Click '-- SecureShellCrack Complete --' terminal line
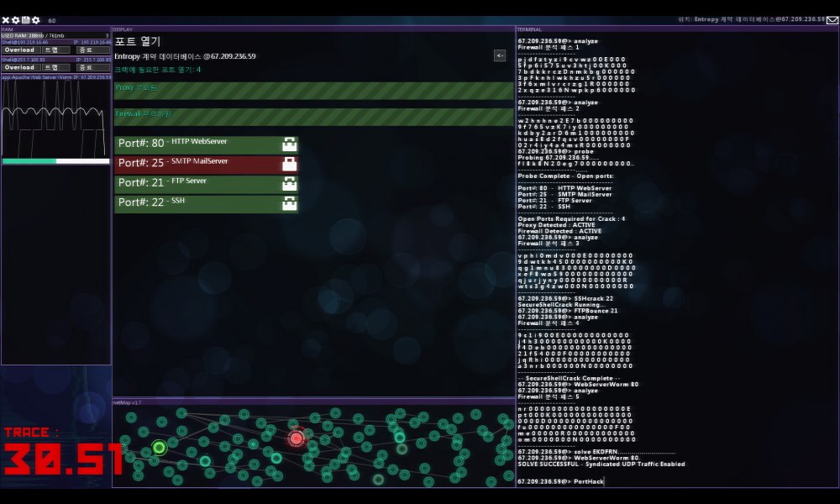840x504 pixels. (x=569, y=378)
